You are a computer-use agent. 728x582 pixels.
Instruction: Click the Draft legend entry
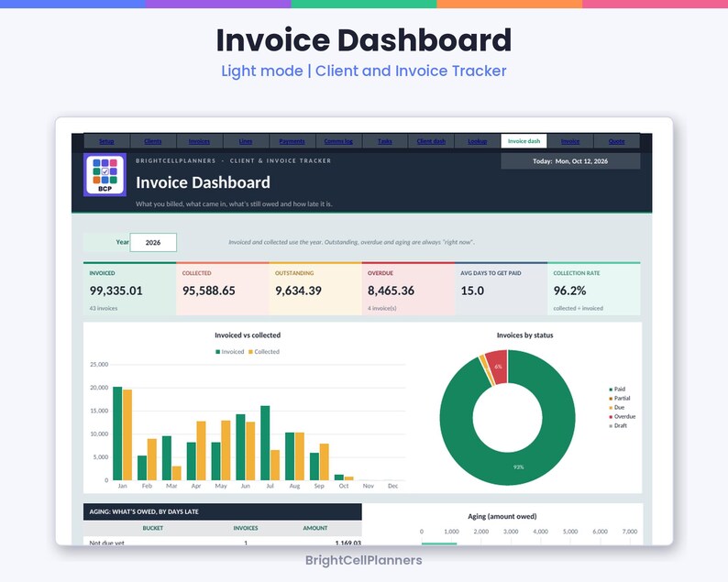click(618, 425)
